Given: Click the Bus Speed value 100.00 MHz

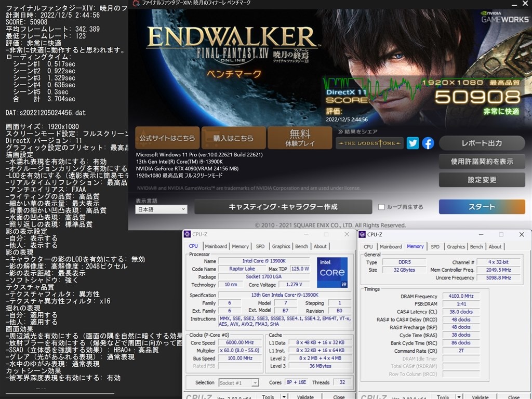Looking at the screenshot, I should (x=240, y=358).
